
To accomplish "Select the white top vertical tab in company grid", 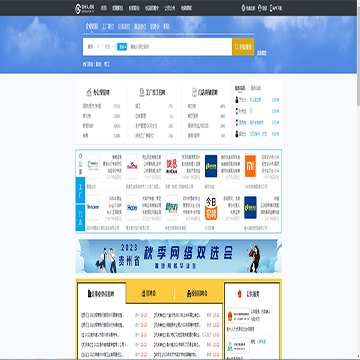I will (x=80, y=163).
